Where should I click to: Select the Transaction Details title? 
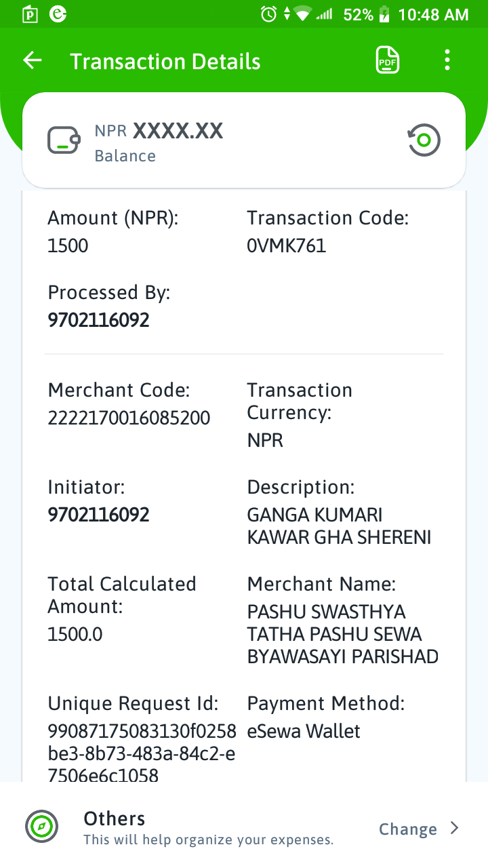[x=165, y=61]
